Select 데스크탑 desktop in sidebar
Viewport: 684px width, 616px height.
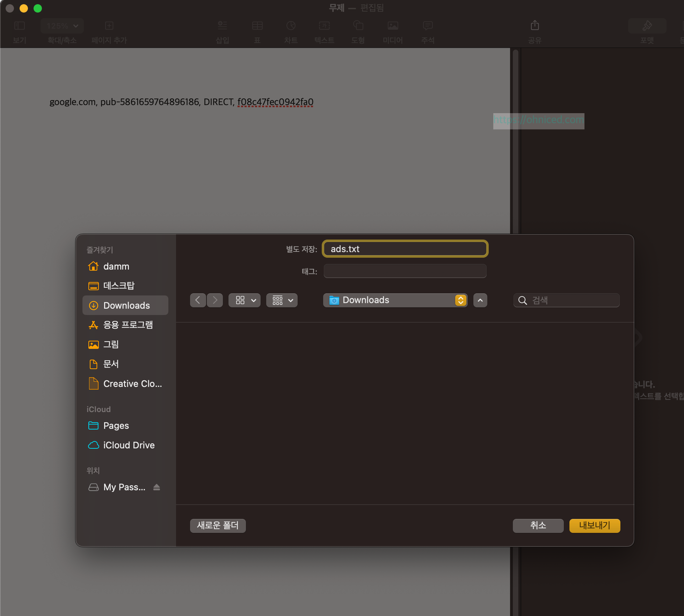point(119,286)
